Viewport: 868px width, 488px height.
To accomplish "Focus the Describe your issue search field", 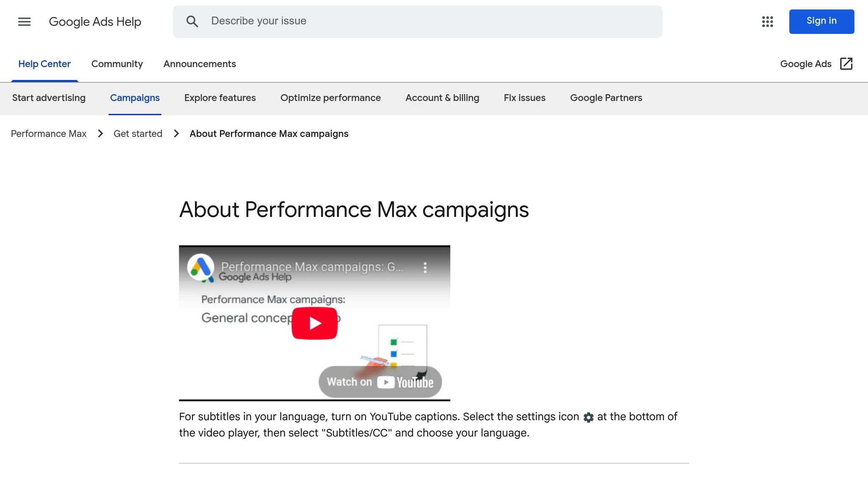I will [x=417, y=22].
